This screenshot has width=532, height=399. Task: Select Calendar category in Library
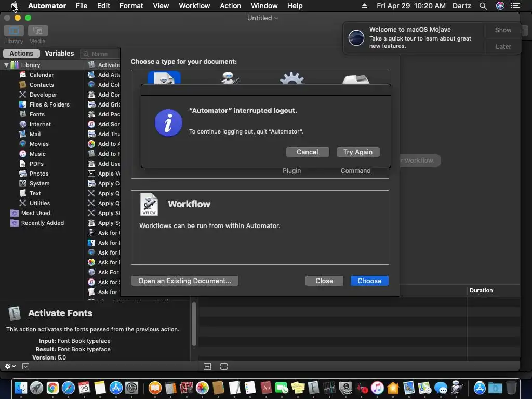[42, 75]
